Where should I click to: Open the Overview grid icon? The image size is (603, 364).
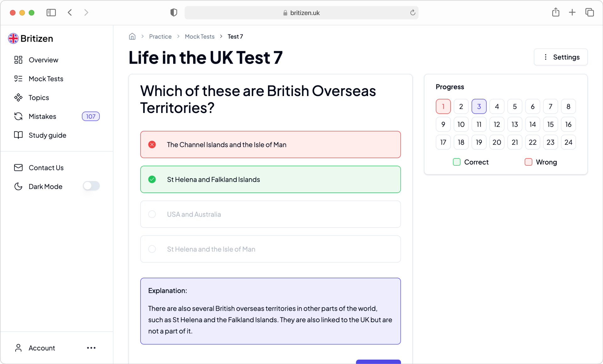coord(18,60)
